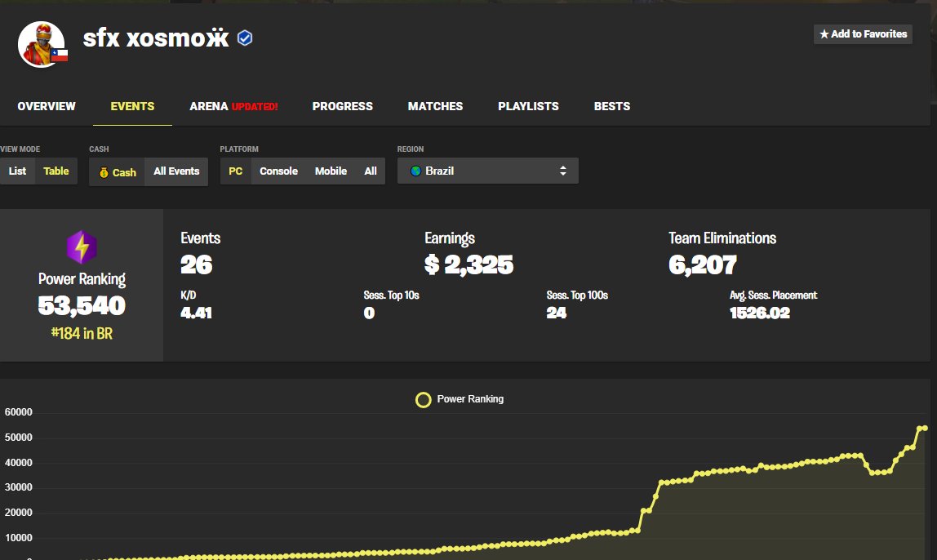Open the Progress tab

tap(343, 106)
